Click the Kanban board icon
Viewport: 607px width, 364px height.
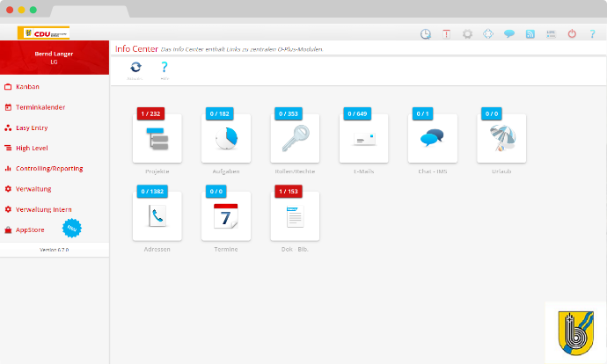pos(8,87)
